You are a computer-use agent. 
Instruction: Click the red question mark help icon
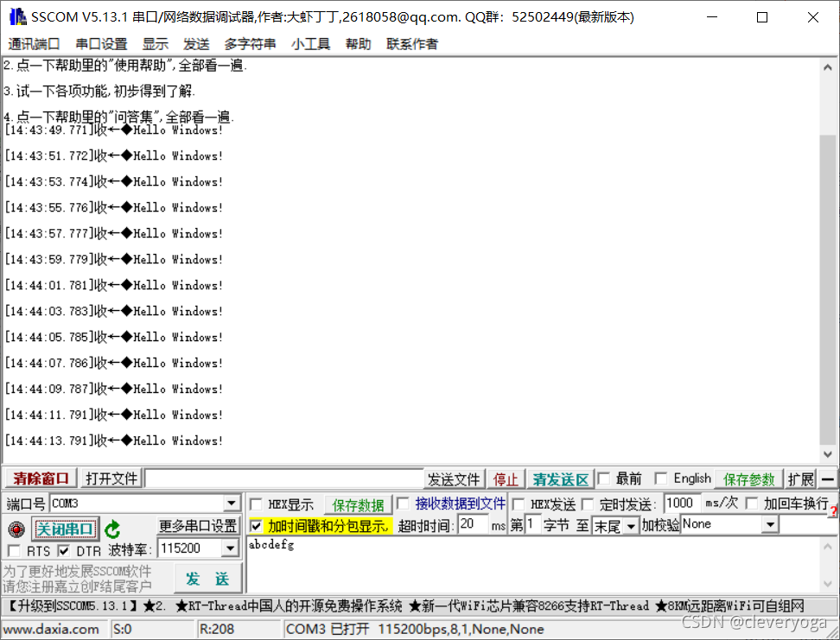833,511
